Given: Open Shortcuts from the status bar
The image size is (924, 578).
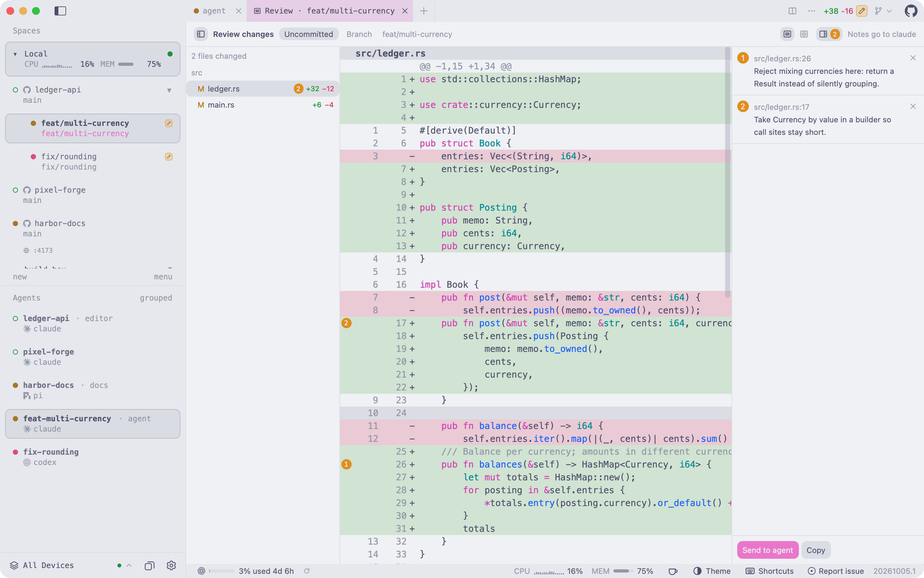Looking at the screenshot, I should click(x=769, y=571).
